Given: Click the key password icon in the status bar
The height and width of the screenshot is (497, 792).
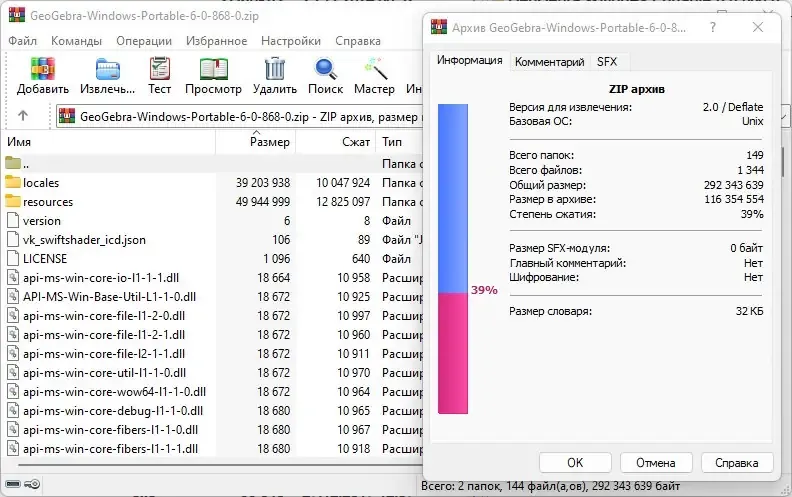Looking at the screenshot, I should tap(32, 484).
